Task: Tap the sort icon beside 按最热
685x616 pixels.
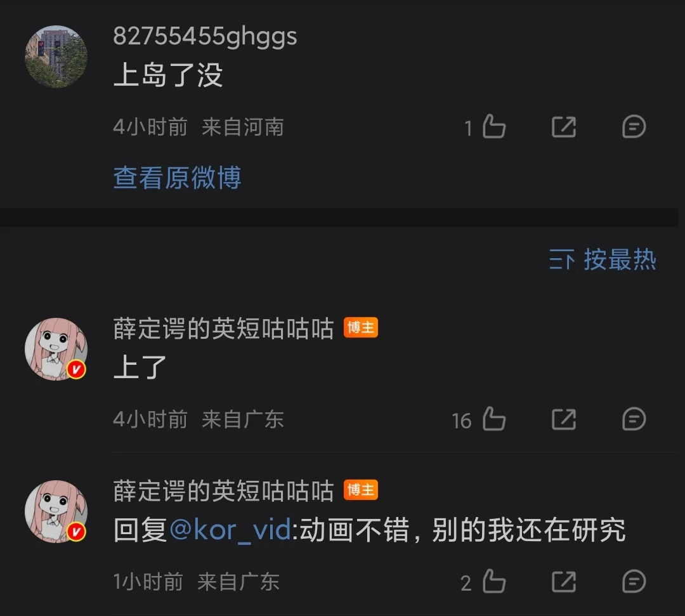Action: (x=562, y=259)
